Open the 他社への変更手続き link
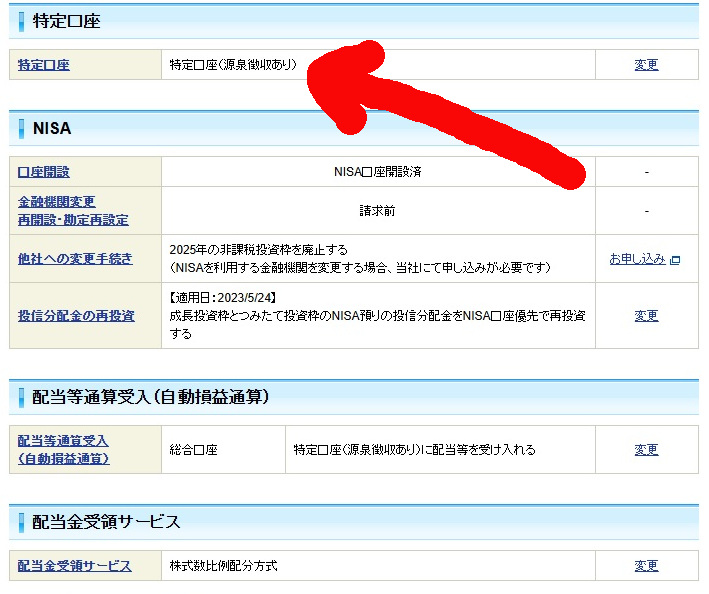This screenshot has width=709, height=594. tap(75, 259)
